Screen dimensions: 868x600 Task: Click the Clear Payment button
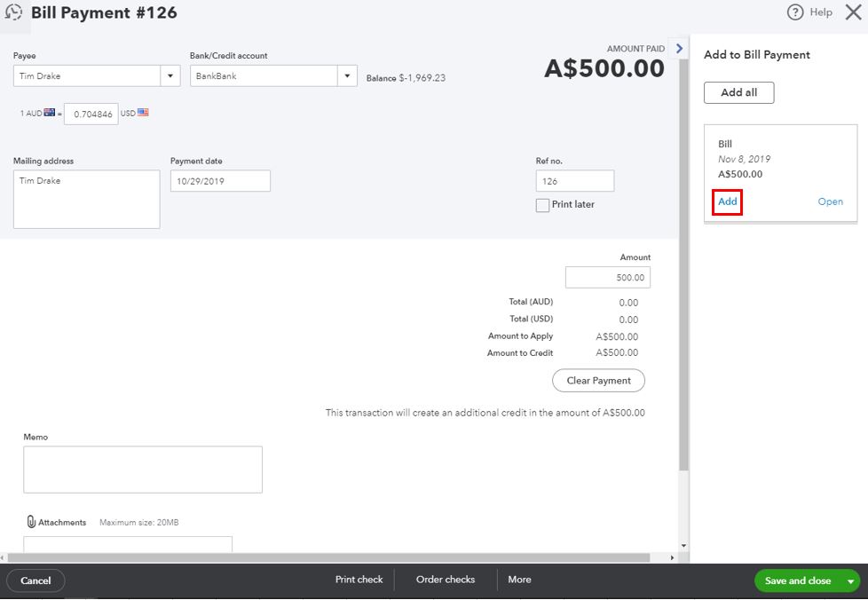(598, 380)
